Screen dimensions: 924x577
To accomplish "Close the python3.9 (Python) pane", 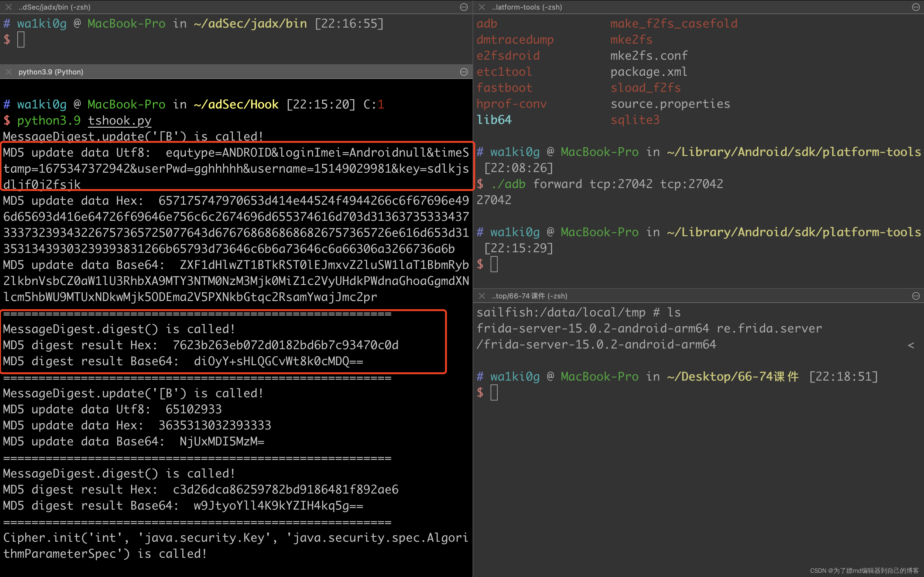I will [8, 72].
